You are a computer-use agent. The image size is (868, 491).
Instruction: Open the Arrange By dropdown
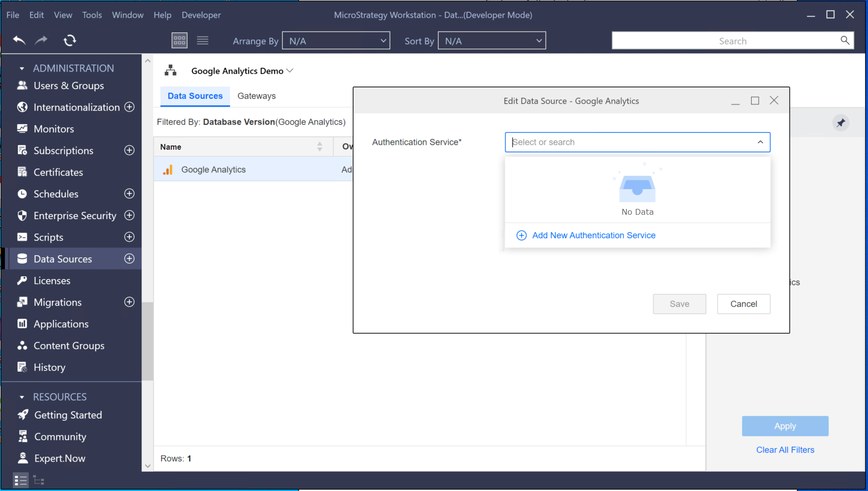[336, 41]
